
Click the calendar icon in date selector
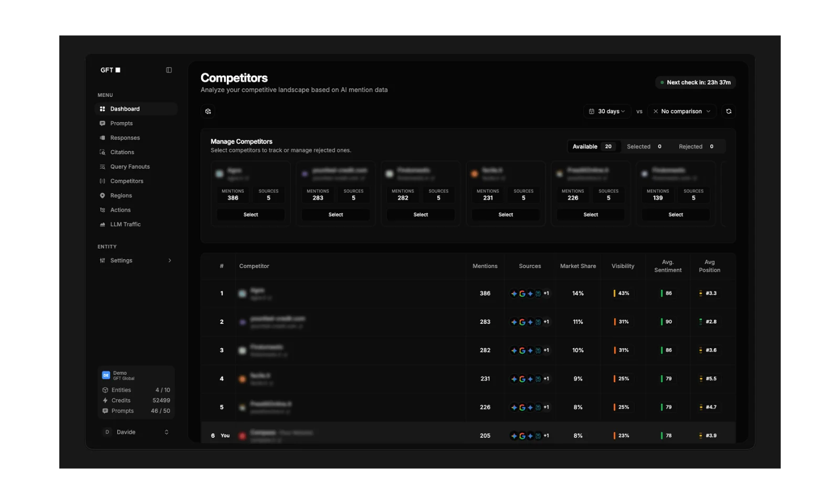point(592,111)
